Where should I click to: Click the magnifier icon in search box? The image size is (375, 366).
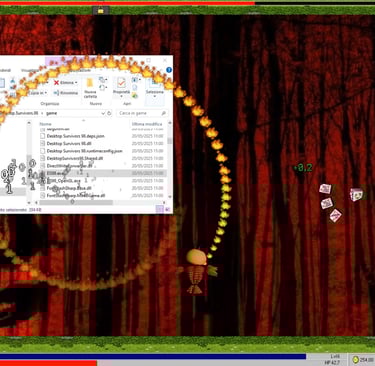point(163,113)
